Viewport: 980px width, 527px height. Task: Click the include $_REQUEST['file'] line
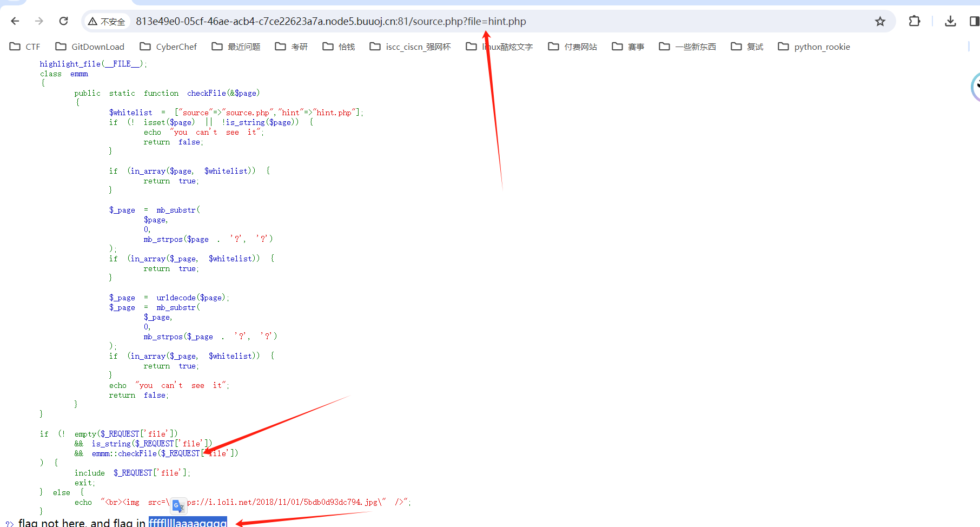coord(133,473)
